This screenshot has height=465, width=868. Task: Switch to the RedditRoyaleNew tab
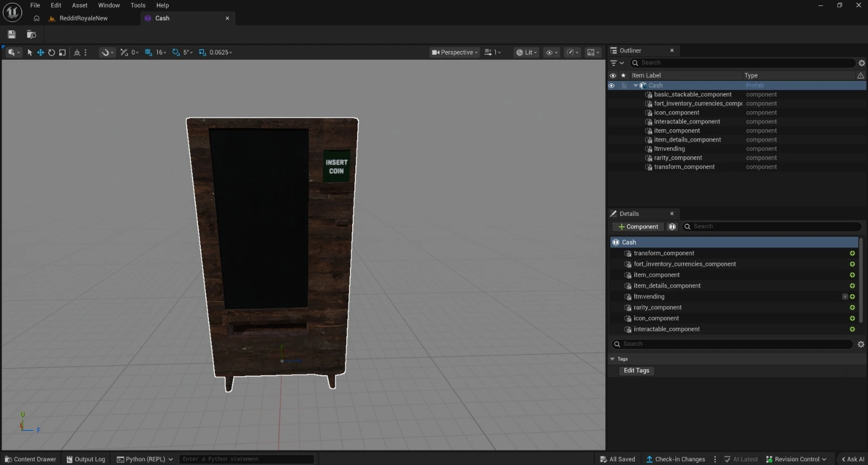(x=83, y=18)
